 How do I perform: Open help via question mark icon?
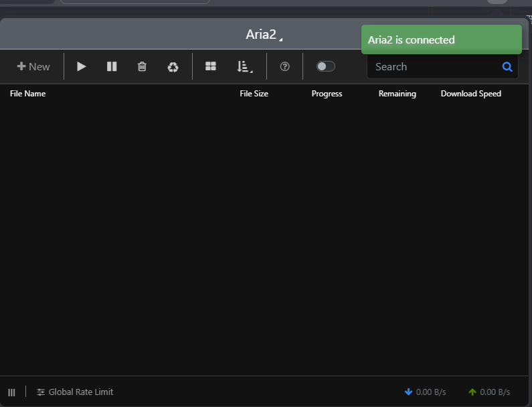tap(284, 66)
